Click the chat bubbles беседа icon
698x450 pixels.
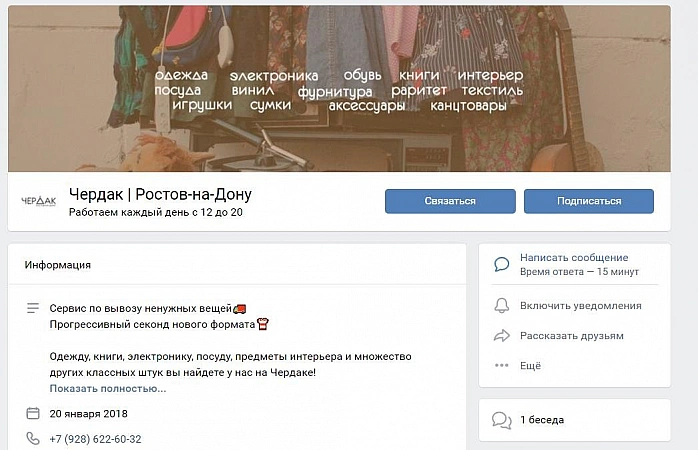pos(502,420)
